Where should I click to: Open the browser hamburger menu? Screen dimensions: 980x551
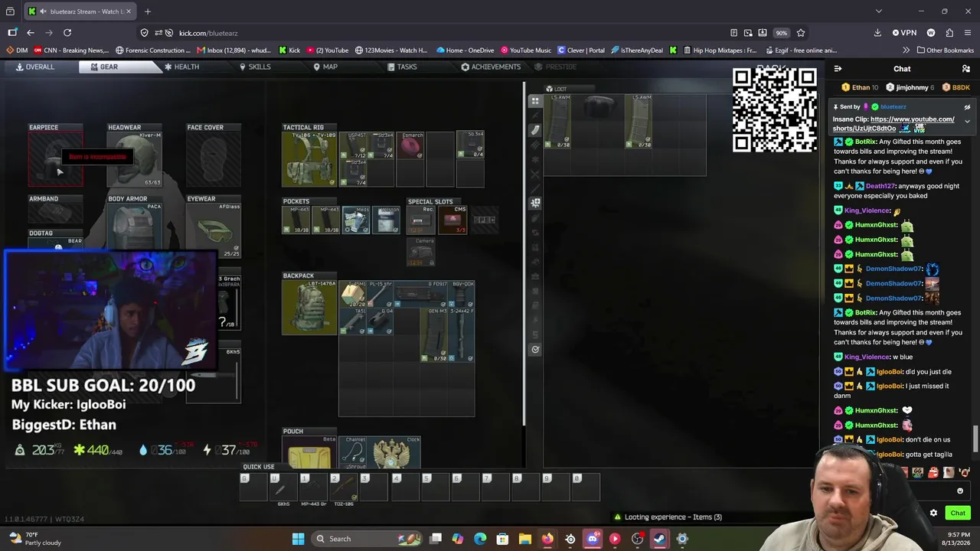tap(968, 33)
